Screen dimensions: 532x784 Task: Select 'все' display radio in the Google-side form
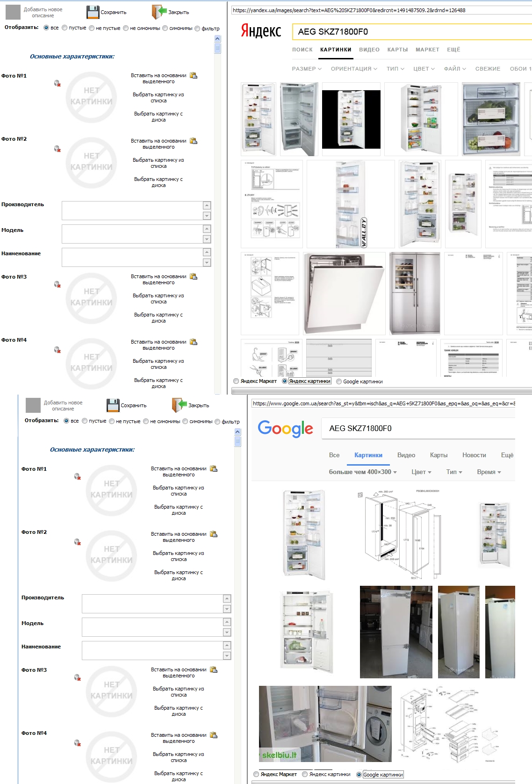point(66,421)
